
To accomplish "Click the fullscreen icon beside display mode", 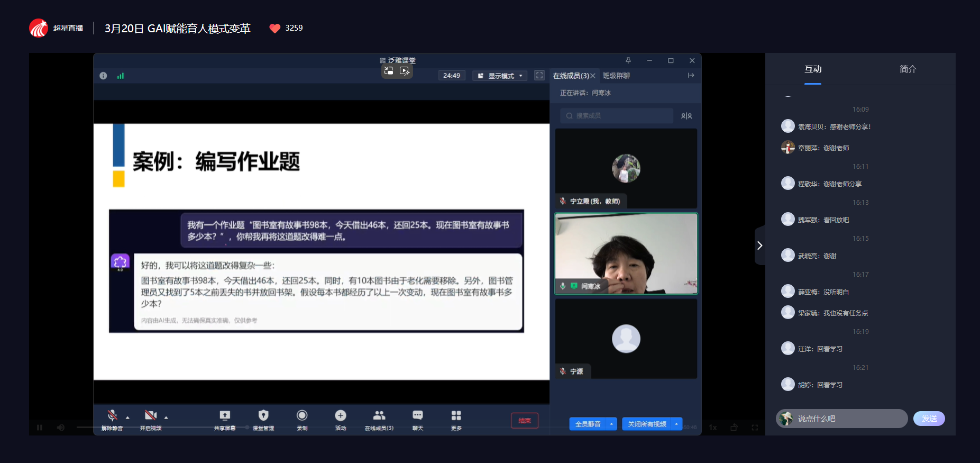I will coord(539,76).
